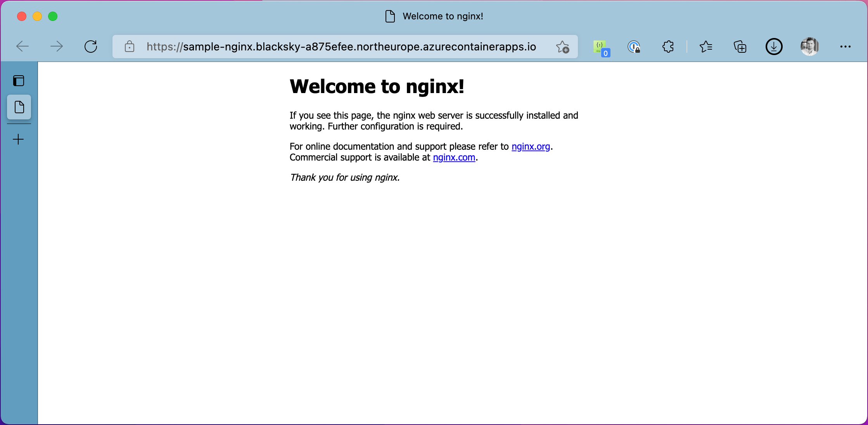Click the forward navigation arrow
The width and height of the screenshot is (868, 425).
click(57, 47)
